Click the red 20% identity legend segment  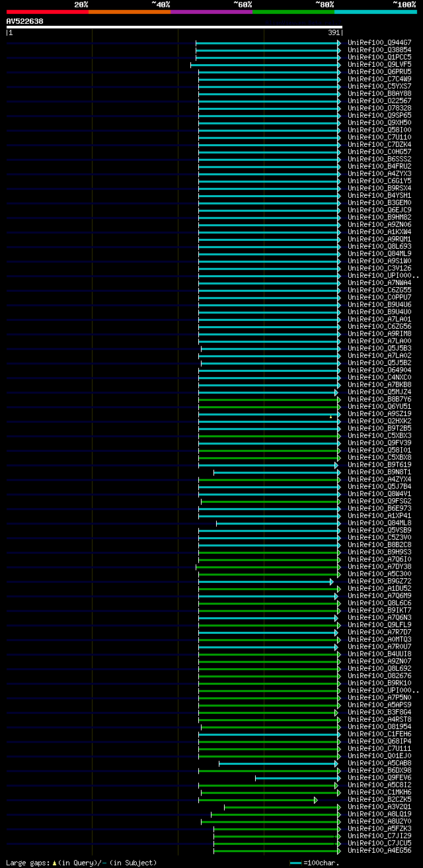[48, 11]
